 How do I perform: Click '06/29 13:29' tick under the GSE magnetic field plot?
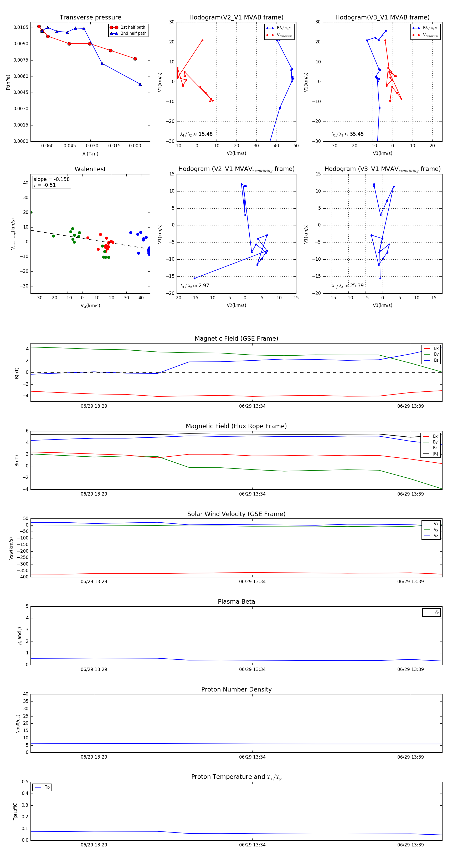[94, 406]
